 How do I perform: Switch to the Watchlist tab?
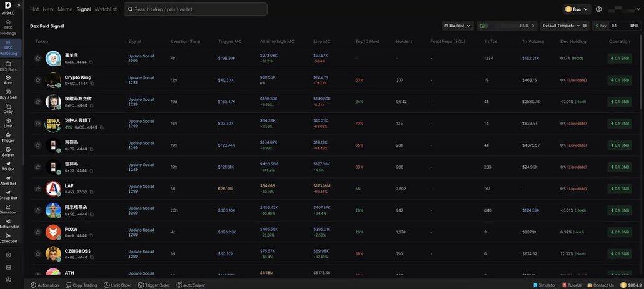tap(105, 9)
